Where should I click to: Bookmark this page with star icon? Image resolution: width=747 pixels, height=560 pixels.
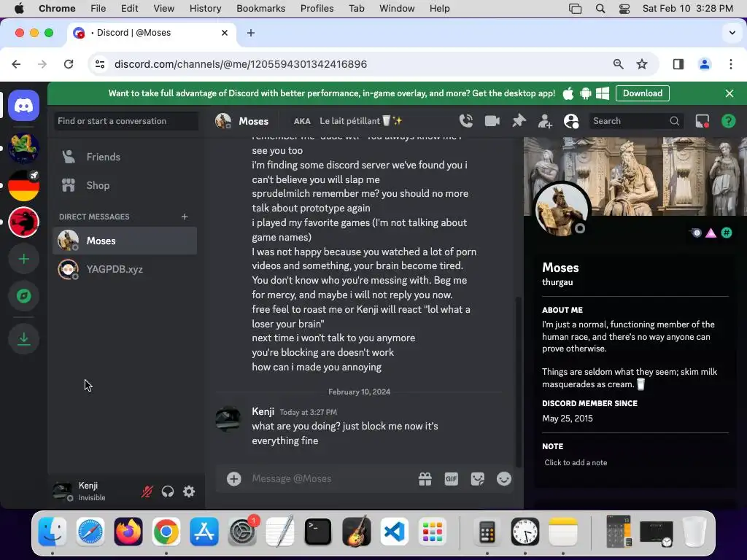[x=642, y=64]
